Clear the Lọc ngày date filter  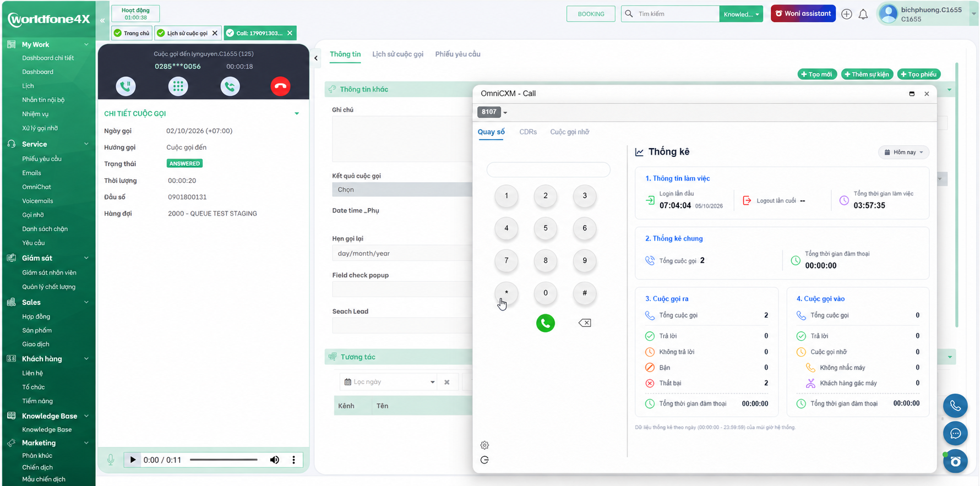(447, 382)
